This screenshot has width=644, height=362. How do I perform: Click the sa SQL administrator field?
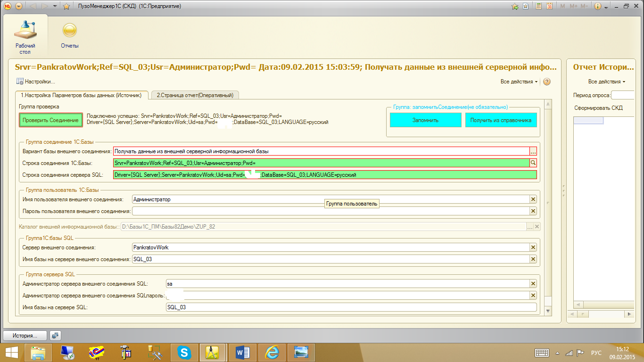tap(348, 284)
